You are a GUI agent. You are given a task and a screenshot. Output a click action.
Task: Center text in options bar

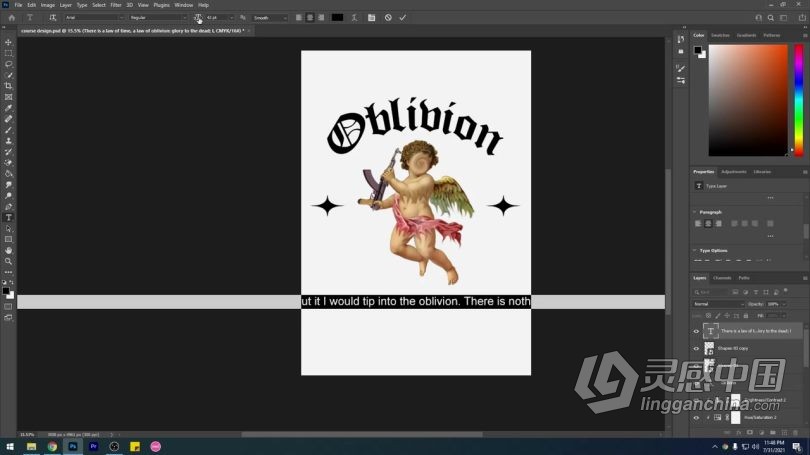pos(310,18)
